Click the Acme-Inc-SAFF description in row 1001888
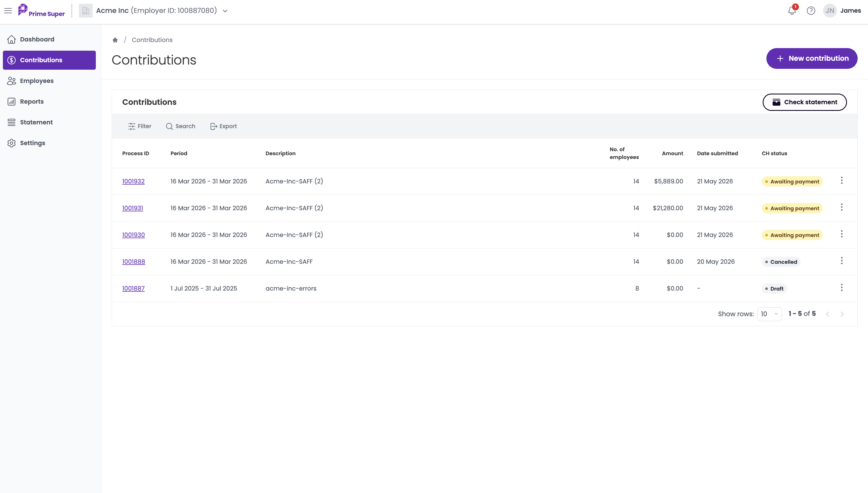The height and width of the screenshot is (493, 868). [x=289, y=261]
